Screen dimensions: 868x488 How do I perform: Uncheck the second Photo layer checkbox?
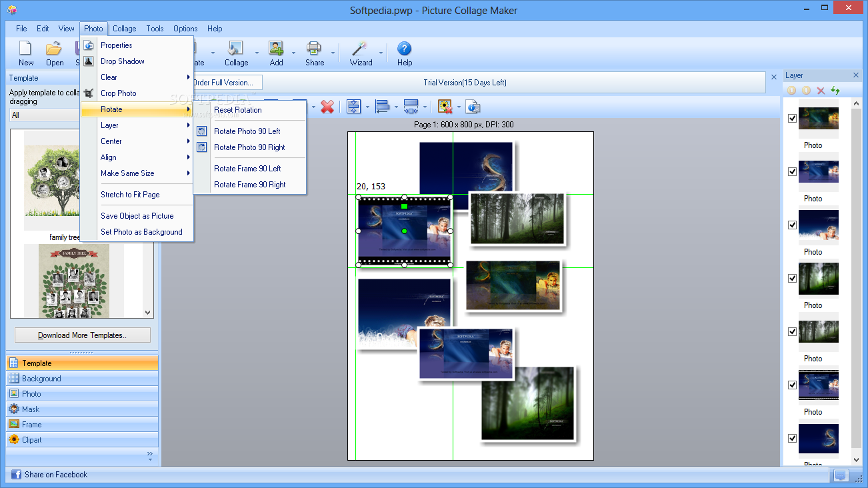pyautogui.click(x=792, y=172)
